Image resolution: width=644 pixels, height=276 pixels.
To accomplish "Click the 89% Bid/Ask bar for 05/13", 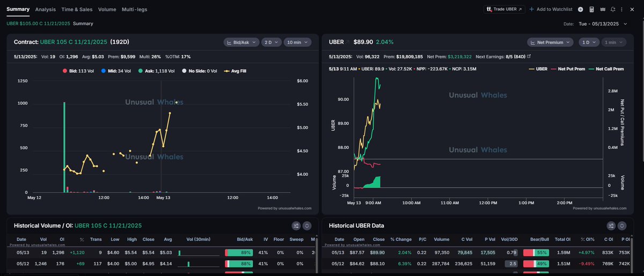I will tap(240, 252).
